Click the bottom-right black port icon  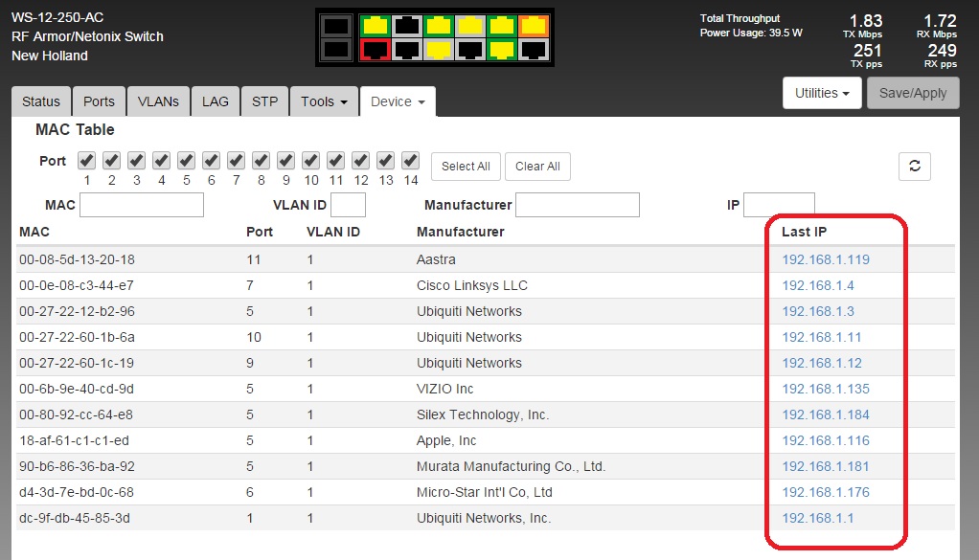[x=534, y=50]
